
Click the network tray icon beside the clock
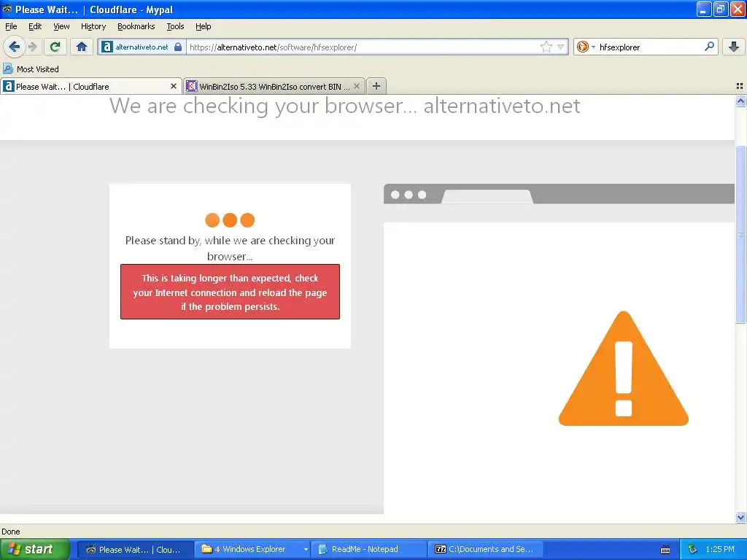[x=692, y=549]
